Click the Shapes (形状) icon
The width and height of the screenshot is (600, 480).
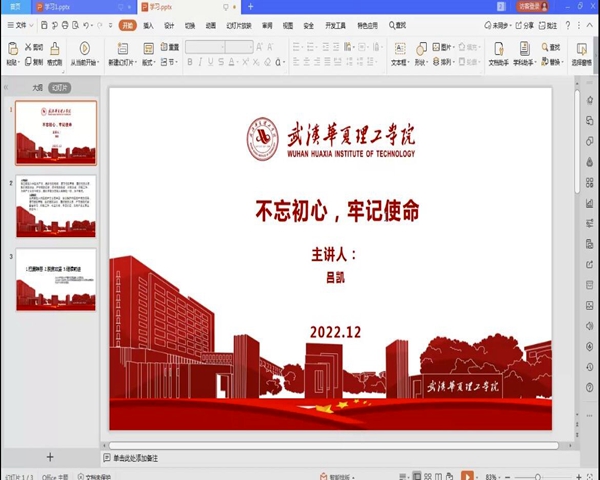421,49
